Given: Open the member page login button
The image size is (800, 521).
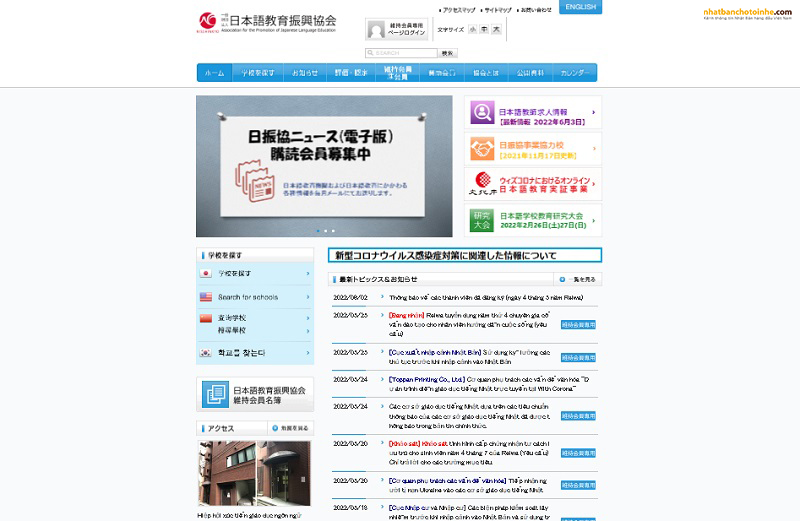Looking at the screenshot, I should pyautogui.click(x=396, y=29).
